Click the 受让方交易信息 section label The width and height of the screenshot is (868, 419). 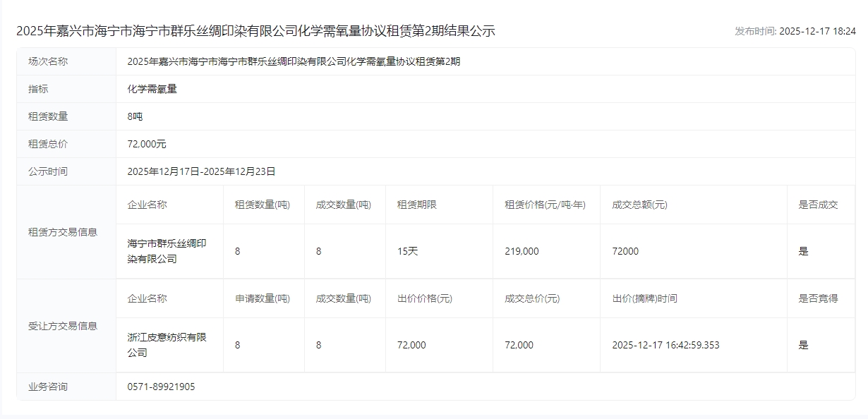[63, 326]
